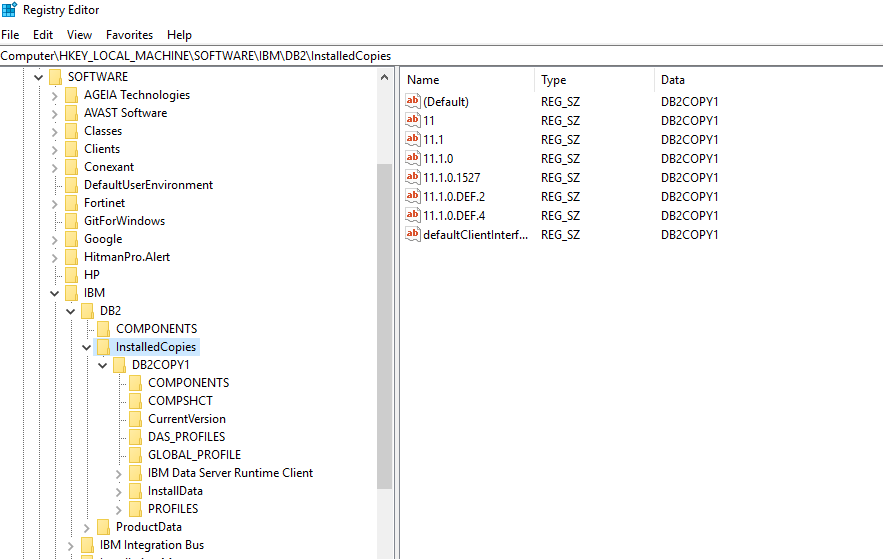The height and width of the screenshot is (559, 883).
Task: Click string icon of value 11.1.0.DEF.2
Action: [413, 196]
